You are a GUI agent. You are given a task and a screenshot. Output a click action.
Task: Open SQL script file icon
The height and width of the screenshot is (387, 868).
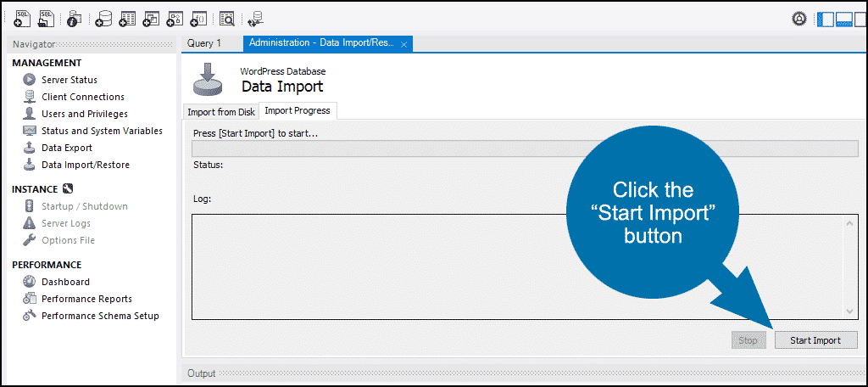coord(46,19)
